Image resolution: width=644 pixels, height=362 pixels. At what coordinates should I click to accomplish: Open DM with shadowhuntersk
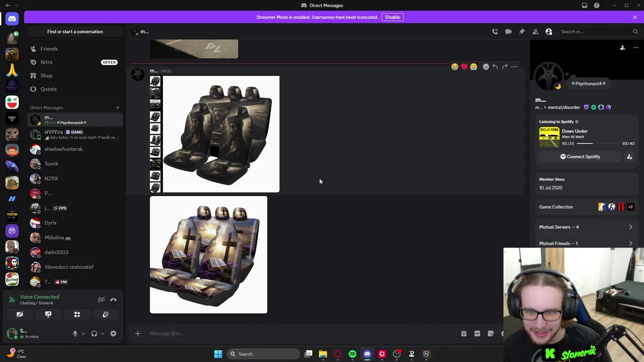click(75, 149)
